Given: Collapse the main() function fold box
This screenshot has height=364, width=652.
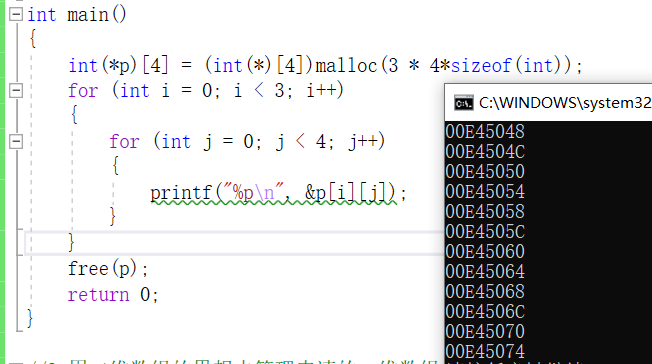Looking at the screenshot, I should click(16, 15).
